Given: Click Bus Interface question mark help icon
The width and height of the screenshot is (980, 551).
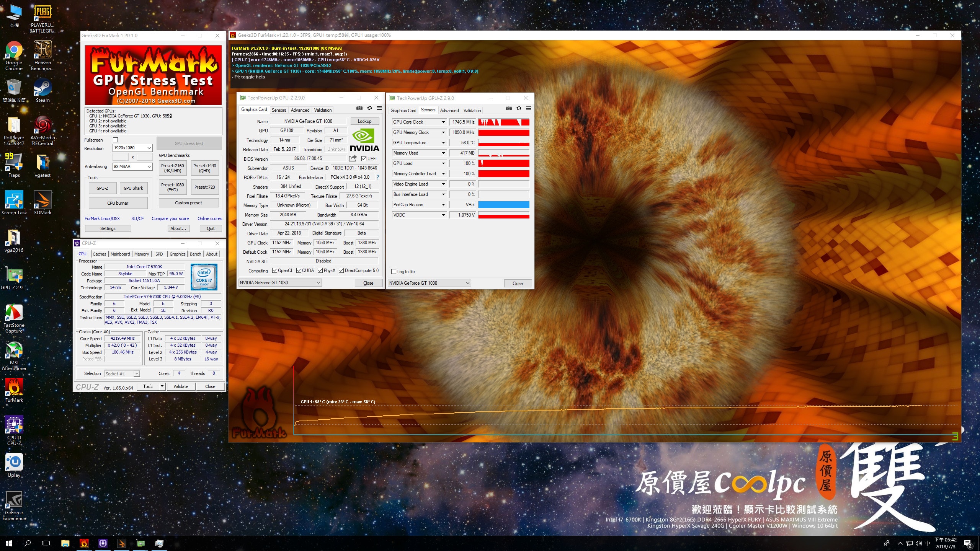Looking at the screenshot, I should tap(378, 177).
